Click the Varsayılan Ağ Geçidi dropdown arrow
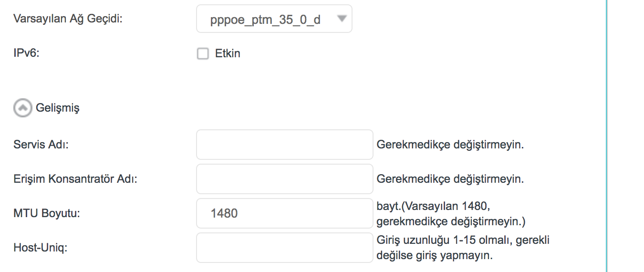 click(x=341, y=19)
